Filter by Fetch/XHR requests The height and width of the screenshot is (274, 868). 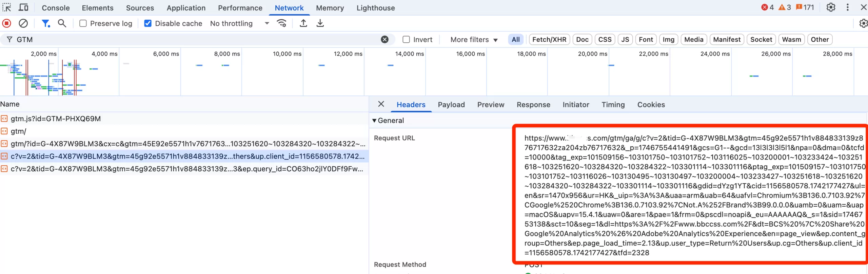tap(549, 39)
